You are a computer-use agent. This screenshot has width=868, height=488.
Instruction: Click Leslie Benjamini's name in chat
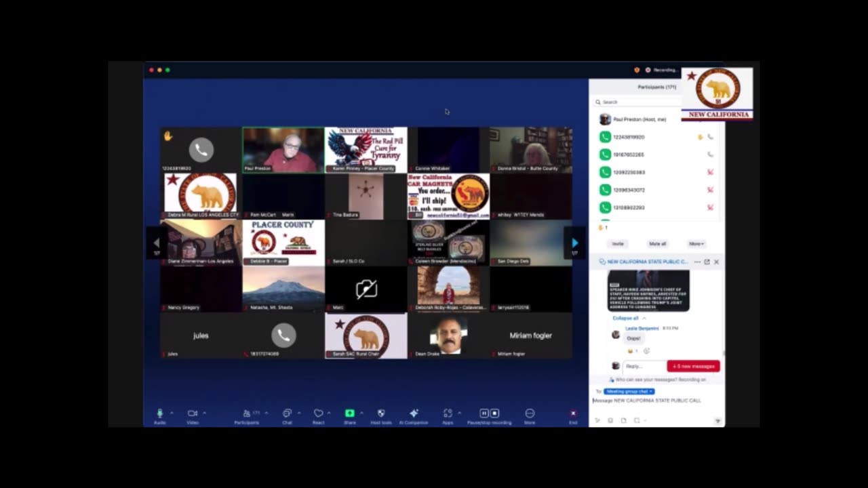click(642, 328)
